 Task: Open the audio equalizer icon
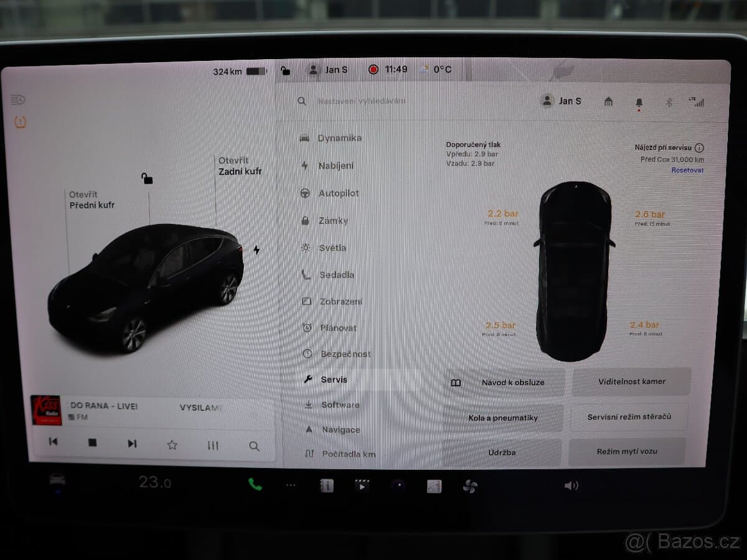213,446
